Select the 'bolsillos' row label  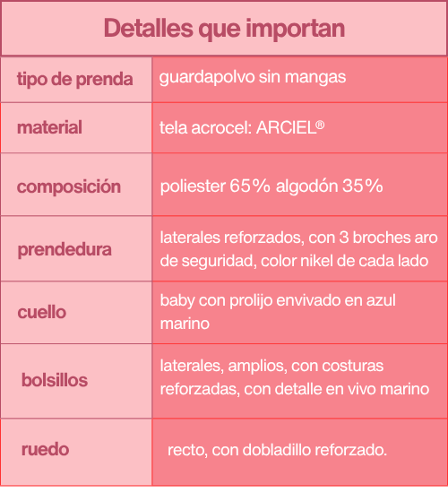[x=55, y=380]
